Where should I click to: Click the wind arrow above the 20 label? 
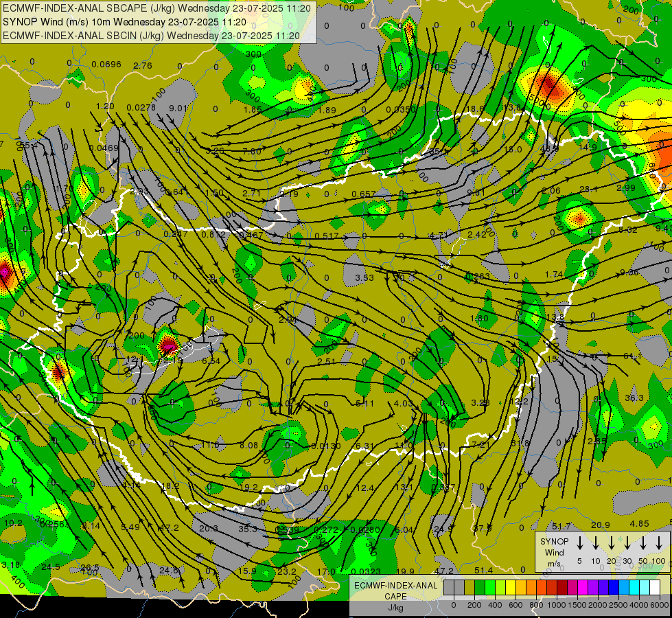coord(612,543)
